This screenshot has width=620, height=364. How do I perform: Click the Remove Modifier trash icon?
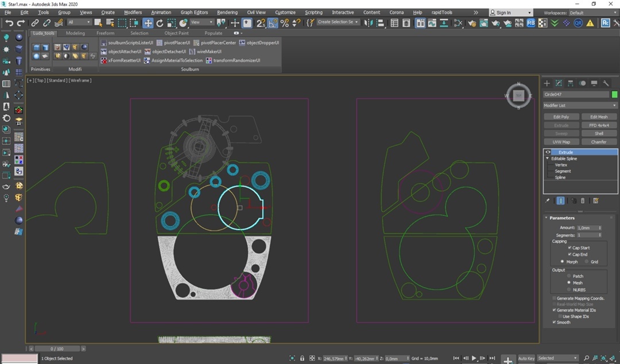click(583, 200)
